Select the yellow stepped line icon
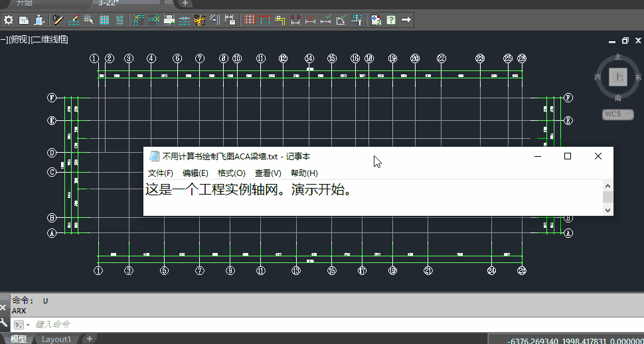Viewport: 644px width, 344px height. coord(280,20)
